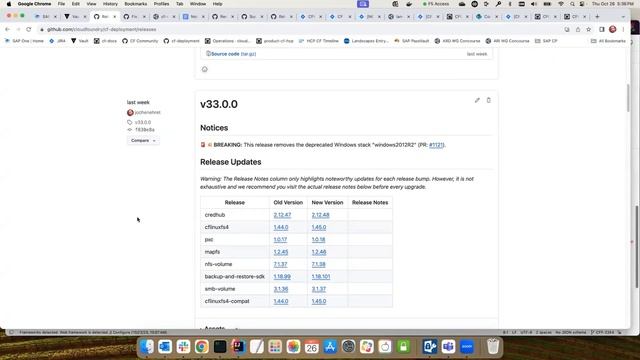Image resolution: width=640 pixels, height=360 pixels.
Task: Open the Edit menu
Action: click(x=76, y=4)
